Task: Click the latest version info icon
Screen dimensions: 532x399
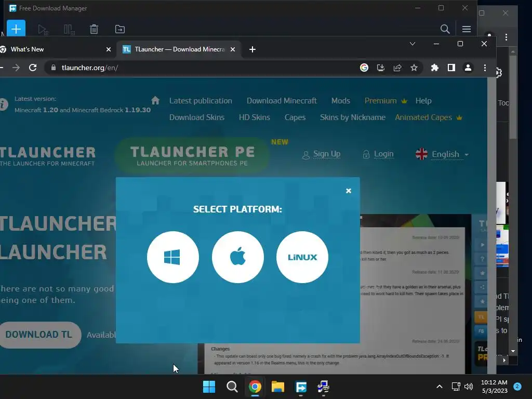Action: pyautogui.click(x=3, y=104)
